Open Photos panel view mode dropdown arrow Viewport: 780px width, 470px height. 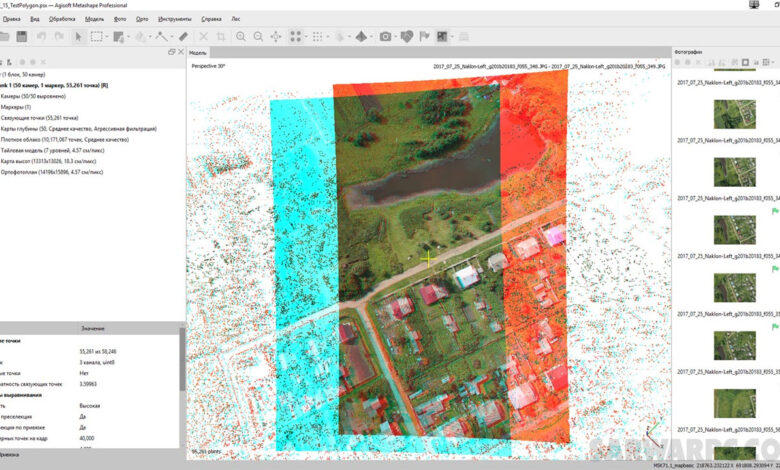click(x=773, y=62)
